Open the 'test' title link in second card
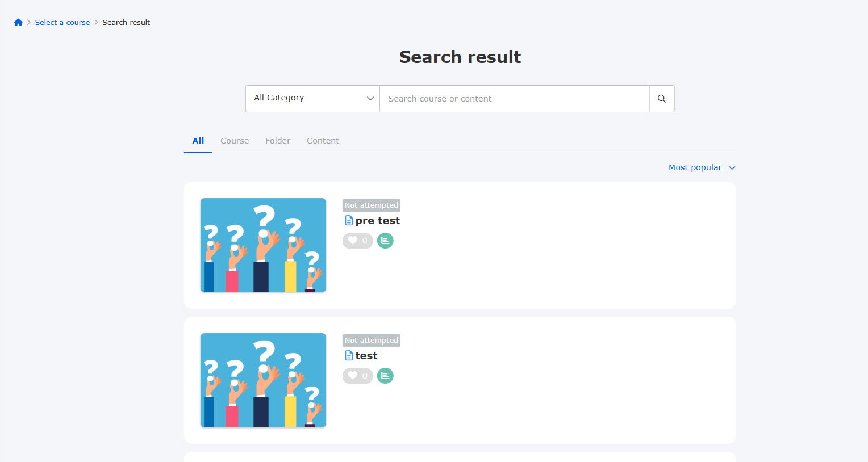Screen dimensions: 868x462 point(366,356)
